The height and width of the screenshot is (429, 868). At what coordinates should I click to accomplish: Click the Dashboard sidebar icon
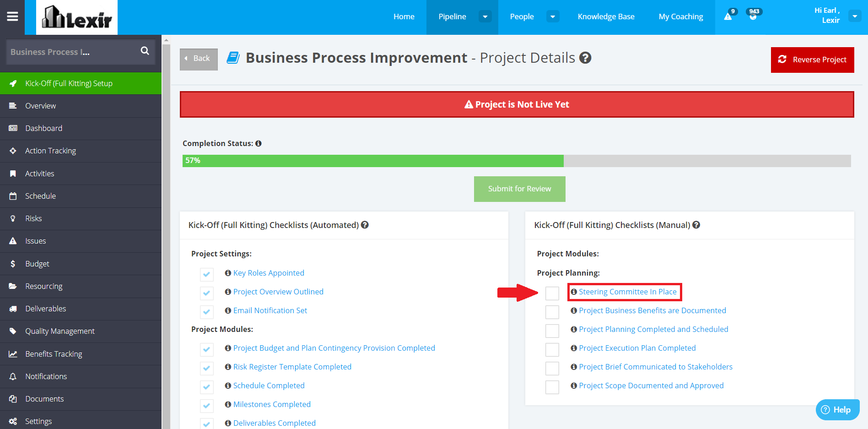[x=13, y=128]
